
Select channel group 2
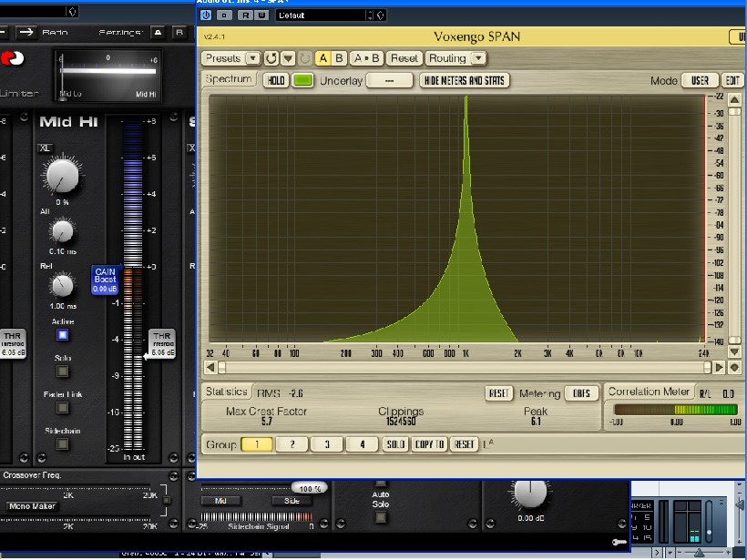292,444
